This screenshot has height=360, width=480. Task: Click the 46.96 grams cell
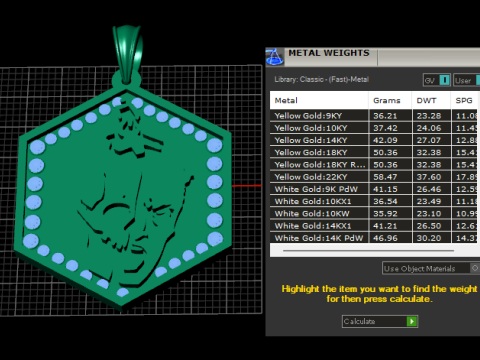coord(390,238)
